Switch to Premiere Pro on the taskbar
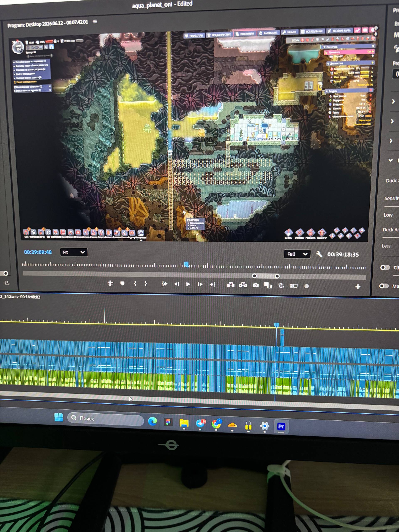This screenshot has width=399, height=532. click(x=281, y=427)
